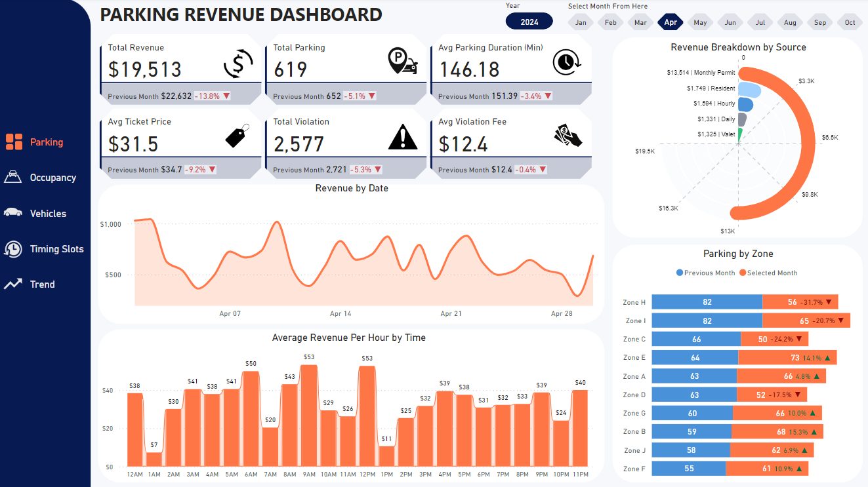Click the green Valet radial bar

740,134
